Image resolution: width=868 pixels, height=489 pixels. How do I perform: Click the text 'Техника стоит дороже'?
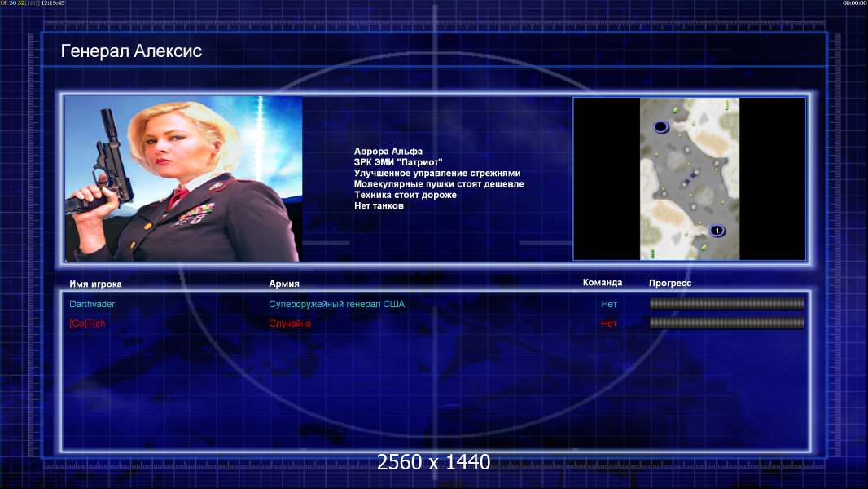(406, 195)
